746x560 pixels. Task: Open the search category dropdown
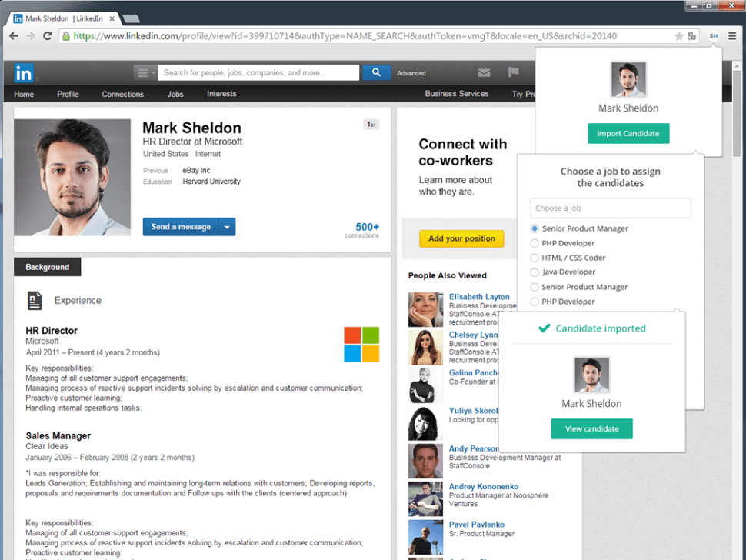[x=145, y=73]
